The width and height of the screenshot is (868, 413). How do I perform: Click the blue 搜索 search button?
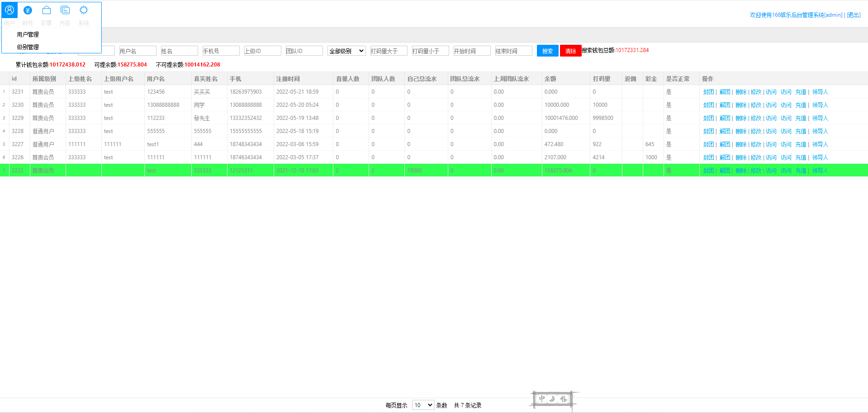tap(547, 51)
